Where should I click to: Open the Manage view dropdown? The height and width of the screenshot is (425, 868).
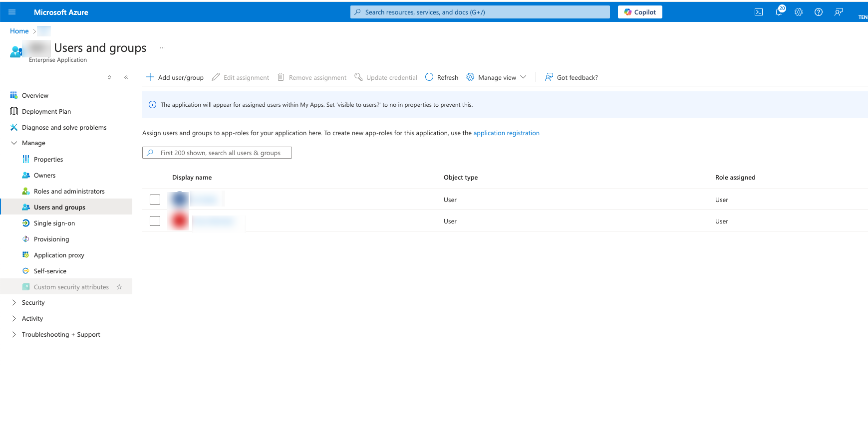[x=497, y=77]
